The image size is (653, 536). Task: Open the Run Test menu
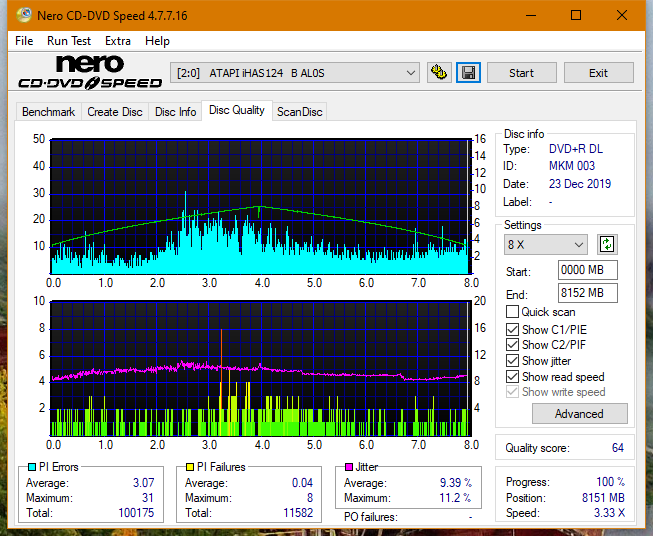(x=69, y=41)
